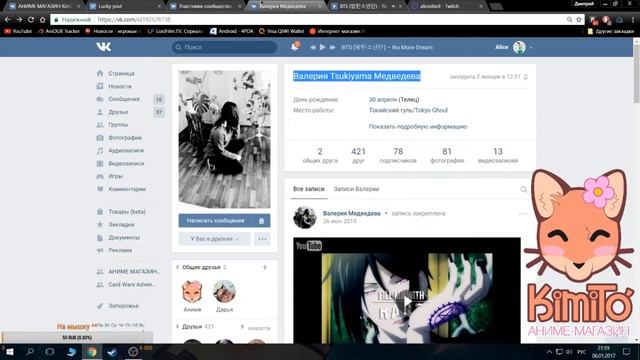Open Друзья in left menu
640x360 pixels.
(118, 112)
